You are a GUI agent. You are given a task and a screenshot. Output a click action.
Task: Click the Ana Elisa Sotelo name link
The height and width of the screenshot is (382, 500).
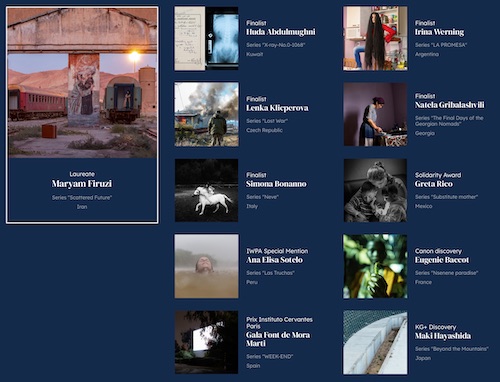click(x=275, y=260)
